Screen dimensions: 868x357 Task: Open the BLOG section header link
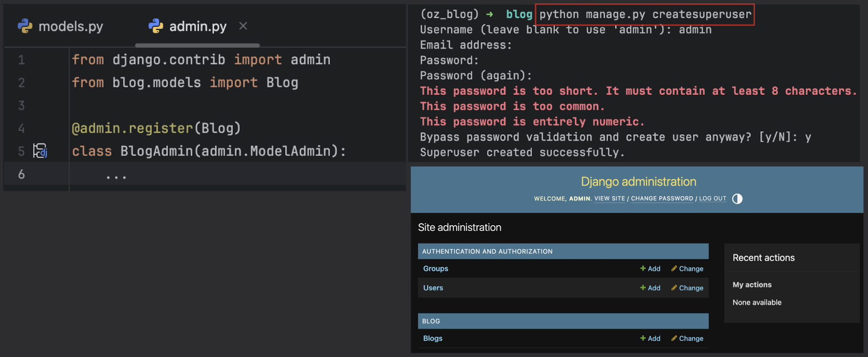pos(431,321)
